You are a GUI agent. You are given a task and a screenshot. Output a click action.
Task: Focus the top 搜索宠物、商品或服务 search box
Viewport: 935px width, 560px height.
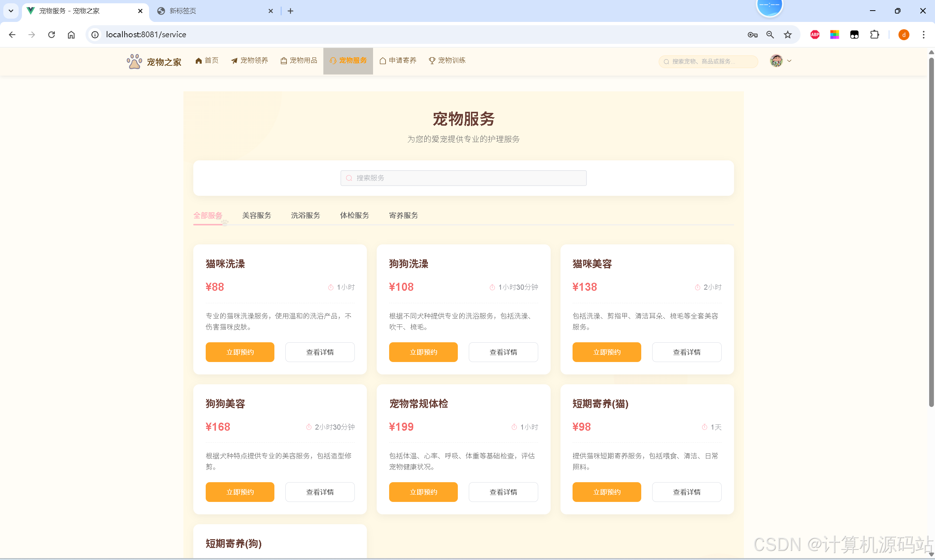pyautogui.click(x=708, y=61)
